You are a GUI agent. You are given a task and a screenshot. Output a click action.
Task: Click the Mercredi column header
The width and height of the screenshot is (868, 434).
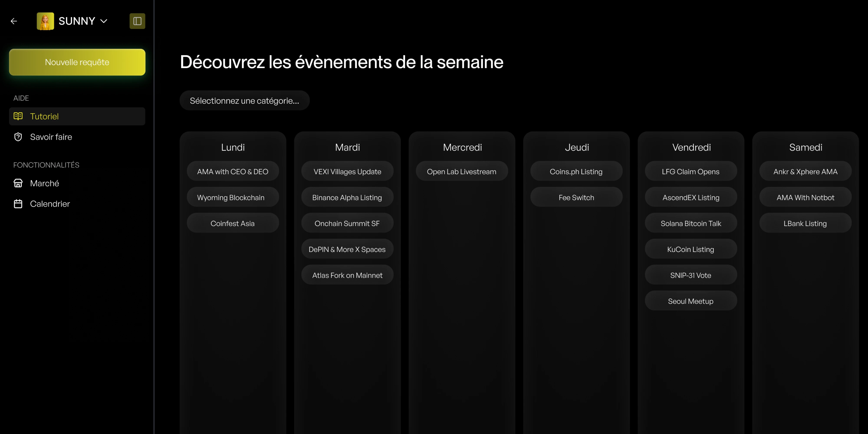tap(462, 147)
